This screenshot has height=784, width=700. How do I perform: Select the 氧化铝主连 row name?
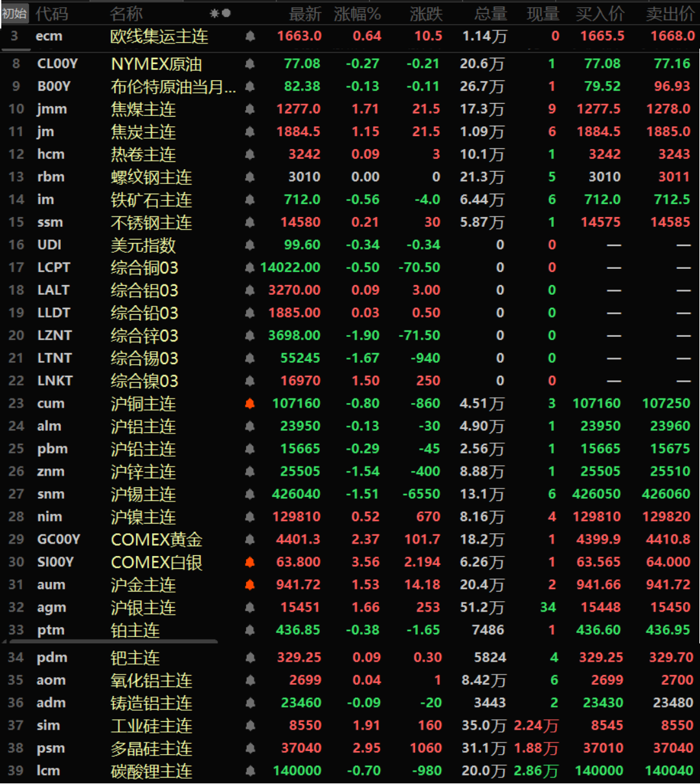click(152, 681)
